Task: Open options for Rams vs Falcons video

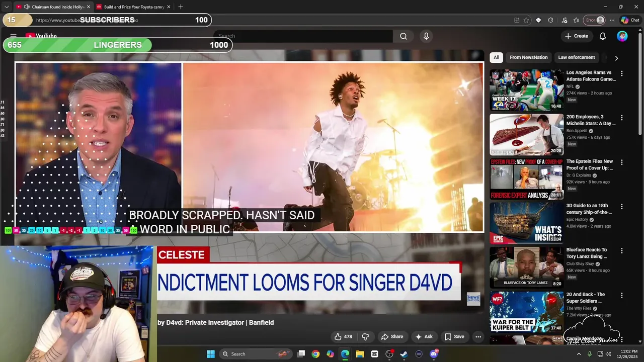Action: [621, 73]
